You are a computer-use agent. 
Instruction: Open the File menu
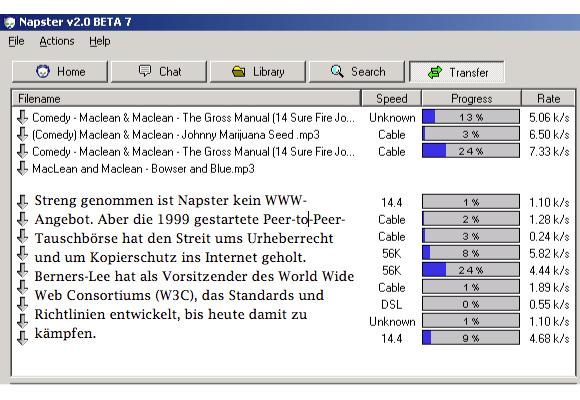pyautogui.click(x=16, y=41)
